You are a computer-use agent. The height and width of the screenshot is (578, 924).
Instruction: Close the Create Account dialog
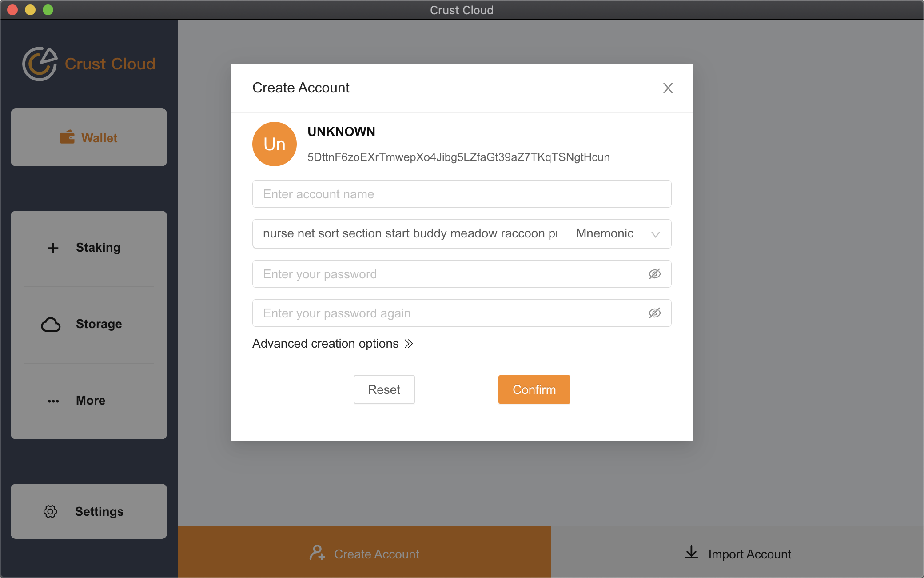coord(668,88)
